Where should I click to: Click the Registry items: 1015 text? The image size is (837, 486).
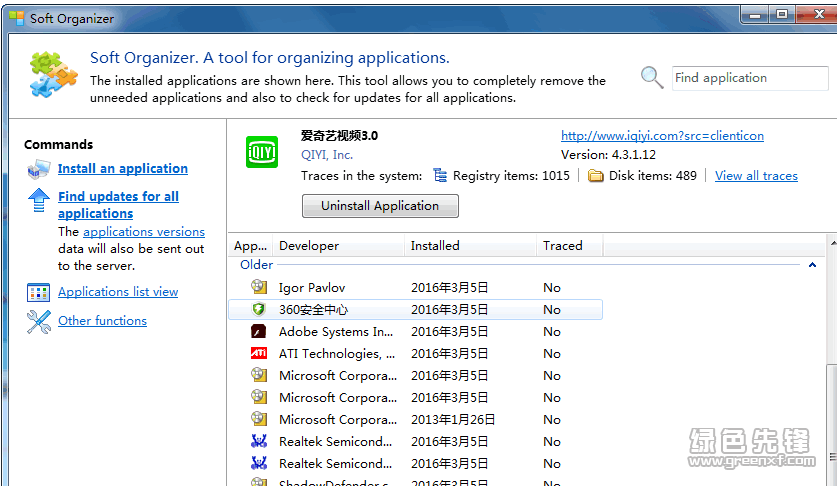(511, 176)
